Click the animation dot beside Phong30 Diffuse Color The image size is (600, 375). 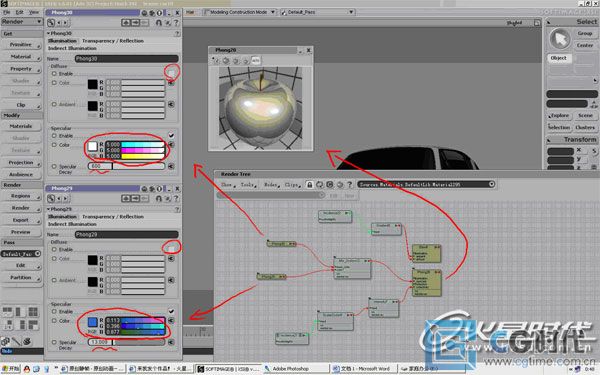(54, 83)
